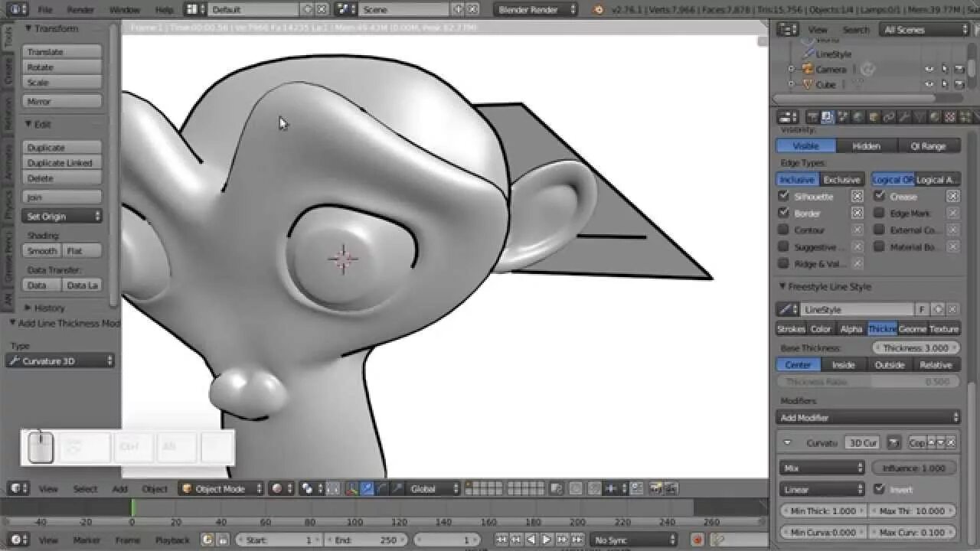The width and height of the screenshot is (980, 551).
Task: Unlink the LineStyle datablock with X
Action: [x=952, y=309]
